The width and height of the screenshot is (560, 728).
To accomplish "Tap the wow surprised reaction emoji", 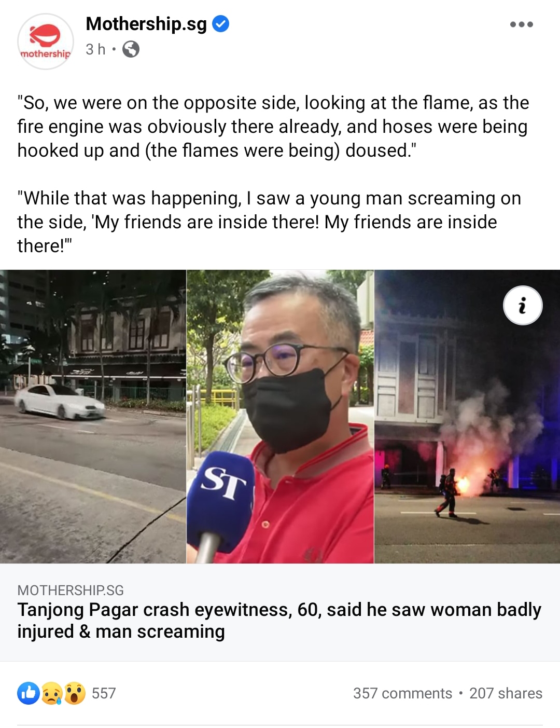I will (75, 693).
